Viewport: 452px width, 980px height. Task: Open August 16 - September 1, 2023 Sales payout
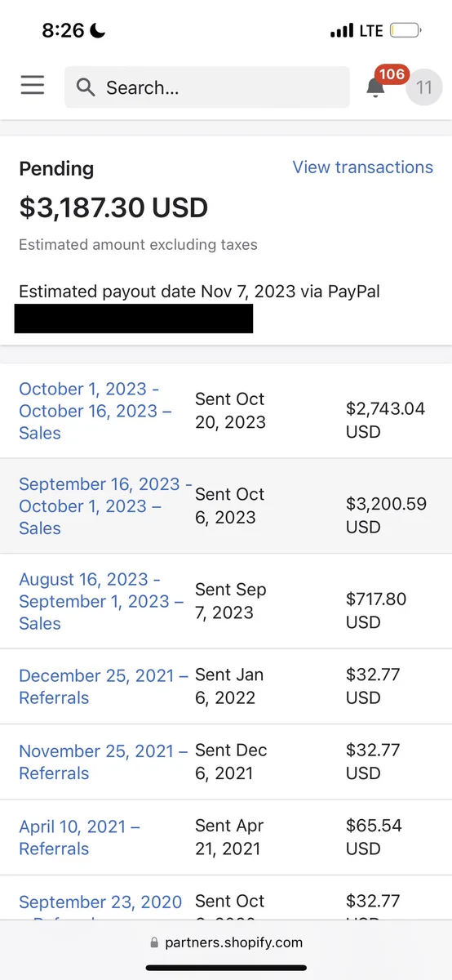pos(101,601)
